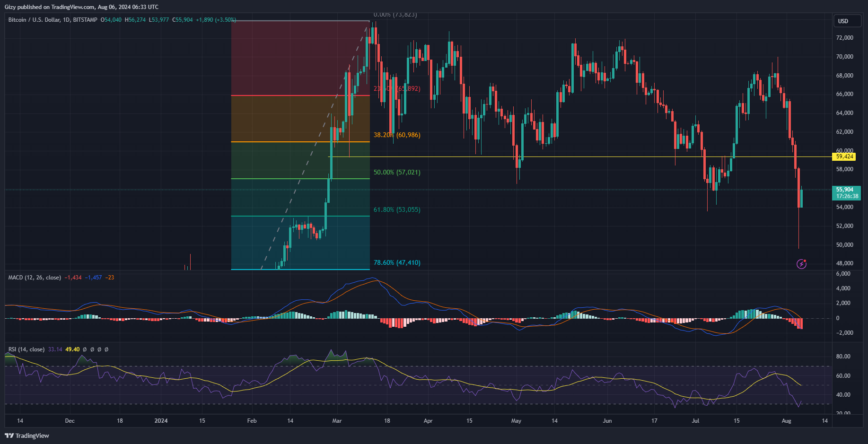
Task: Click 80.00 on the RSI axis
Action: [x=843, y=357]
